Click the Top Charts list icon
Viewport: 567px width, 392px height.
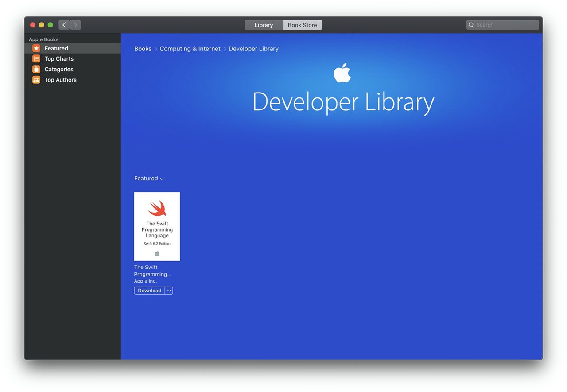pyautogui.click(x=36, y=59)
